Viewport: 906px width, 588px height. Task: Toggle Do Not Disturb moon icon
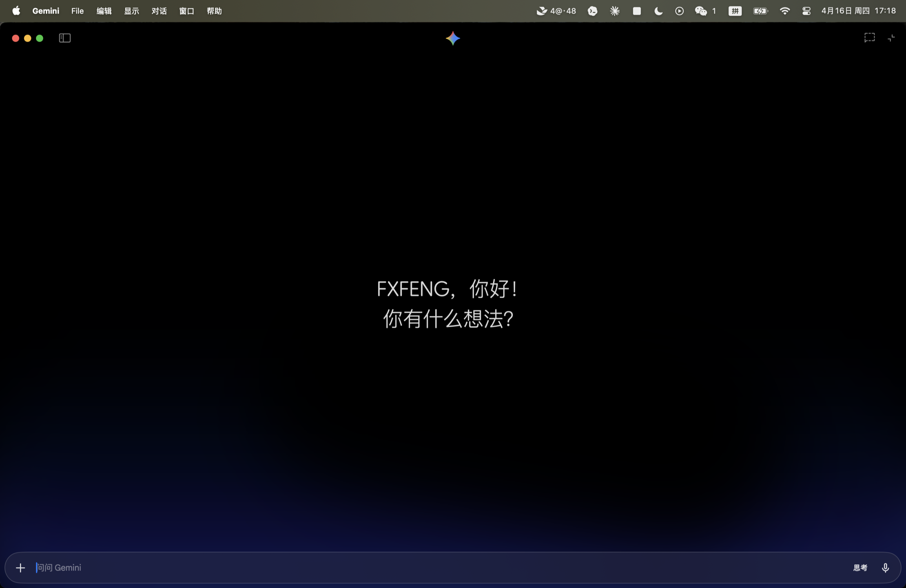coord(658,11)
